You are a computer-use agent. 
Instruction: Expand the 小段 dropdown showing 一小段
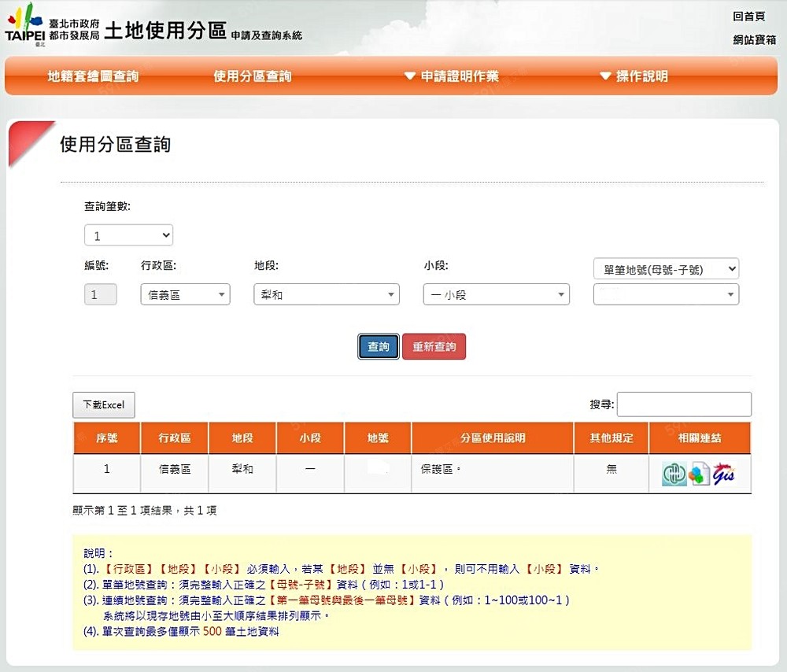pyautogui.click(x=496, y=295)
